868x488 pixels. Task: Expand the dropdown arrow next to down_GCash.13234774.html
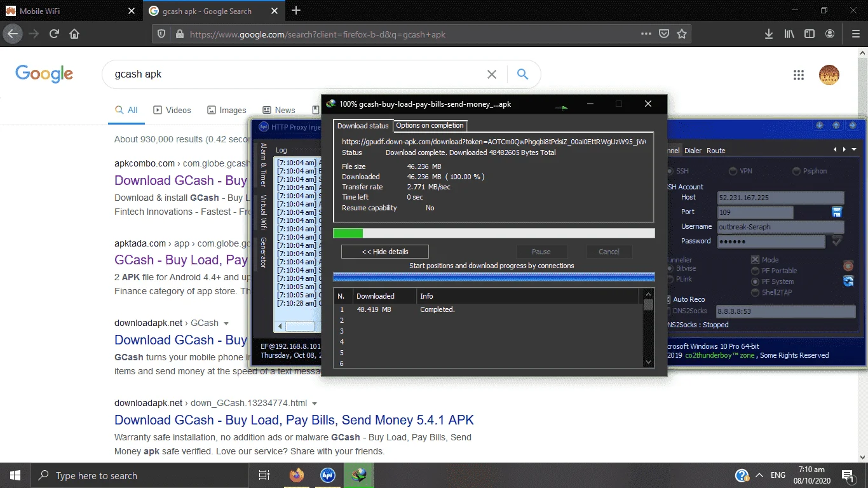pos(315,403)
